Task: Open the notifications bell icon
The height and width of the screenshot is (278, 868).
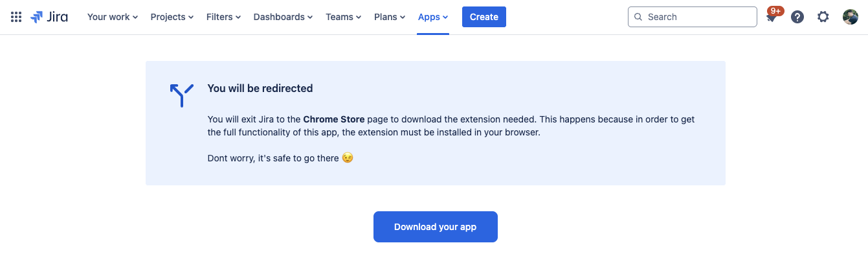Action: [x=771, y=19]
